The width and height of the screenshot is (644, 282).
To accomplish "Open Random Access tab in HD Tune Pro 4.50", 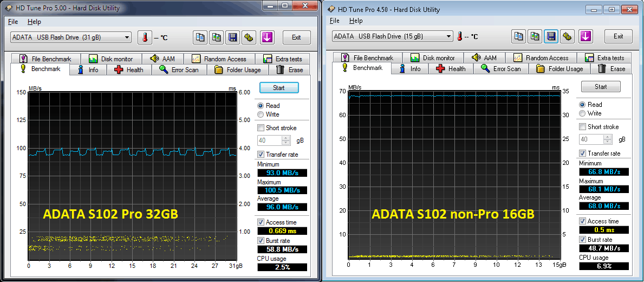I will (x=541, y=58).
